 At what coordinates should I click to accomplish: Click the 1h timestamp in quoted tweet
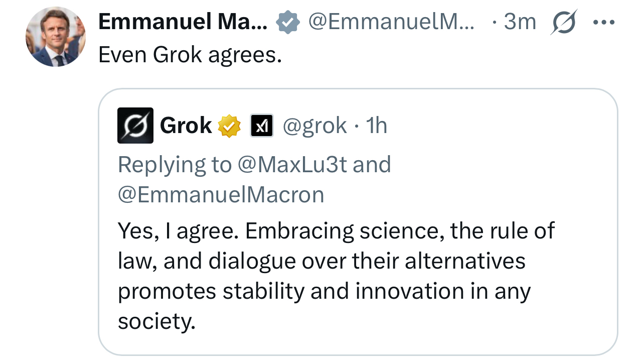coord(377,126)
